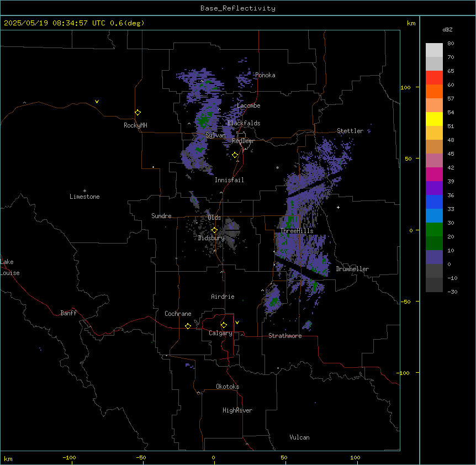Click the Base_Reflectivity title
Image resolution: width=476 pixels, height=465 pixels.
238,8
